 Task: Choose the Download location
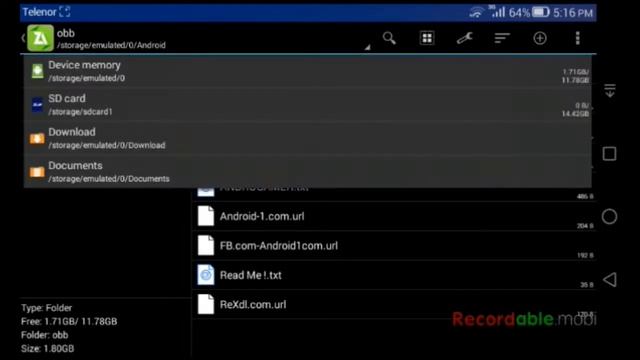pos(308,138)
